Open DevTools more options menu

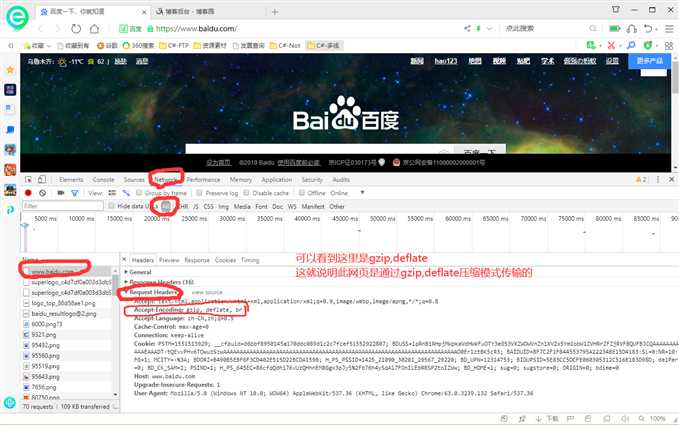click(x=658, y=179)
